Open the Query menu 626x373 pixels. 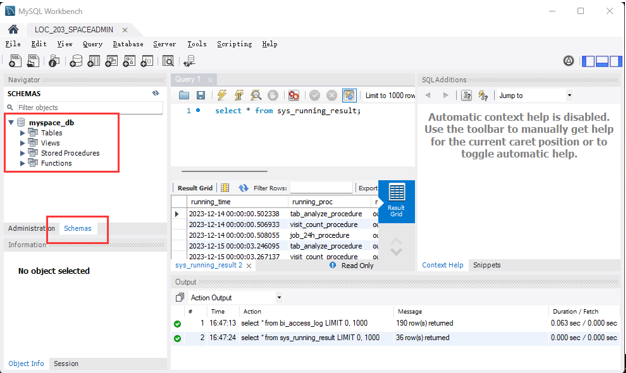click(93, 44)
